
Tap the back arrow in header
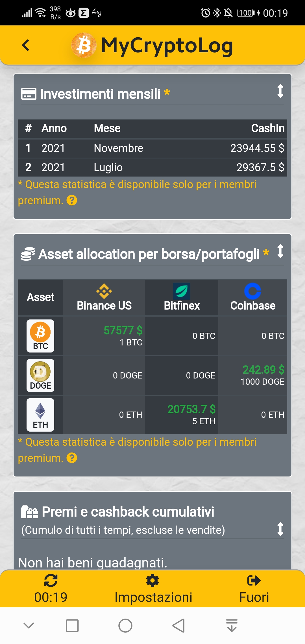(26, 45)
